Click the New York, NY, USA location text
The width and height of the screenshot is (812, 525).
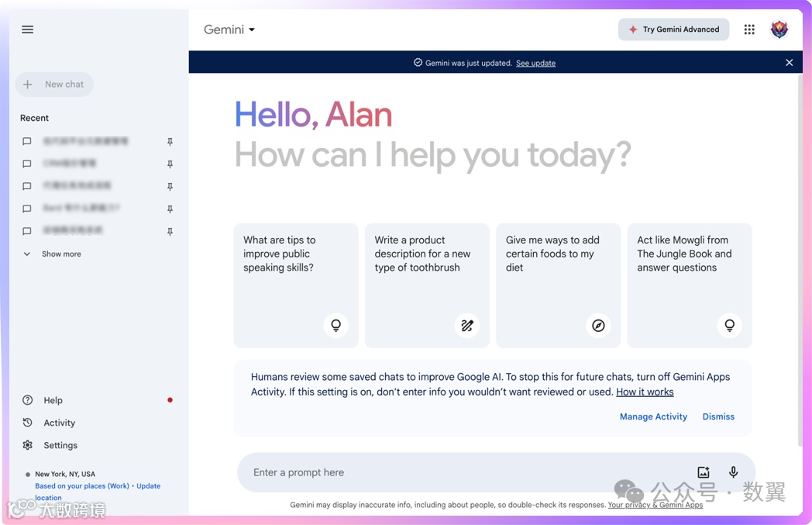(65, 475)
